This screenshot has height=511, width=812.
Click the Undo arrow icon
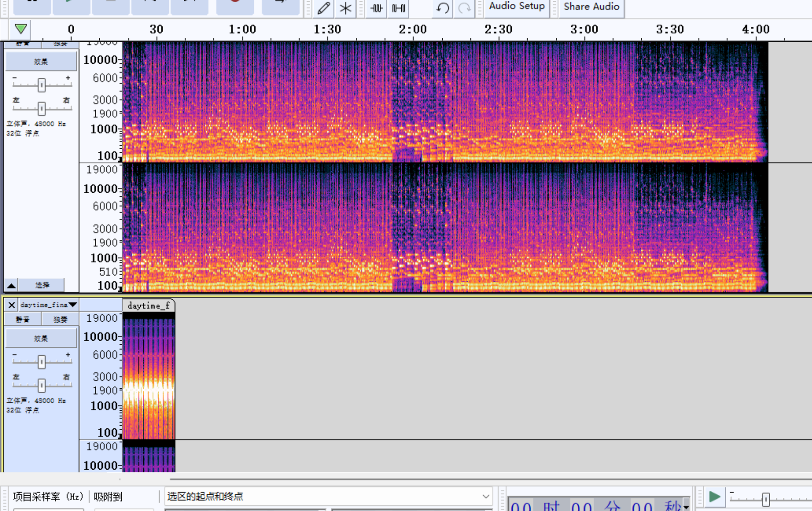443,8
